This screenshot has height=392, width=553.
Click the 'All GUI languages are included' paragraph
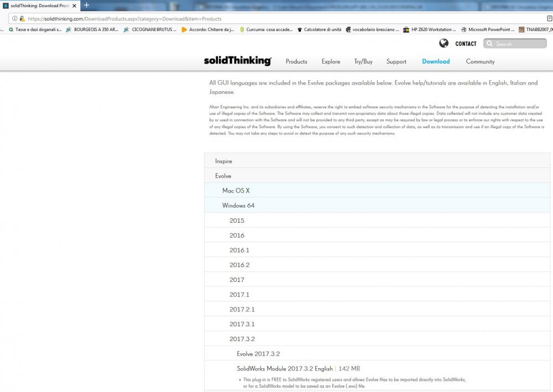[x=373, y=87]
